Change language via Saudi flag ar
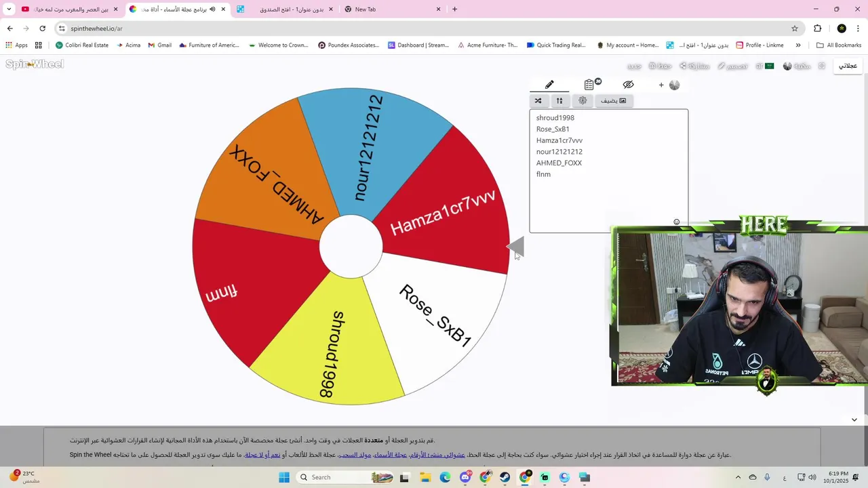This screenshot has width=868, height=488. click(x=765, y=66)
